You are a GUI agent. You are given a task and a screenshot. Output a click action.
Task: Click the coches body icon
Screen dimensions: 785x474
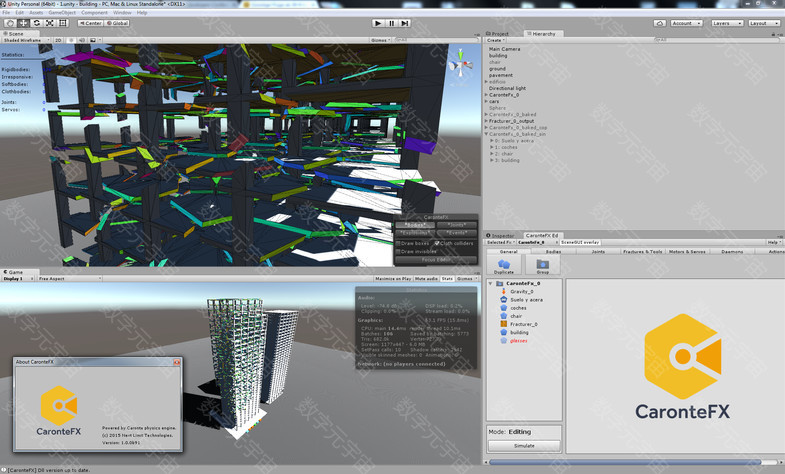(x=504, y=308)
